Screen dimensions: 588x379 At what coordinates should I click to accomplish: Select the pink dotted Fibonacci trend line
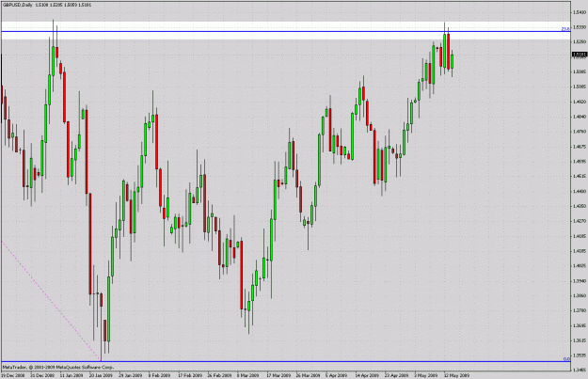pos(51,301)
